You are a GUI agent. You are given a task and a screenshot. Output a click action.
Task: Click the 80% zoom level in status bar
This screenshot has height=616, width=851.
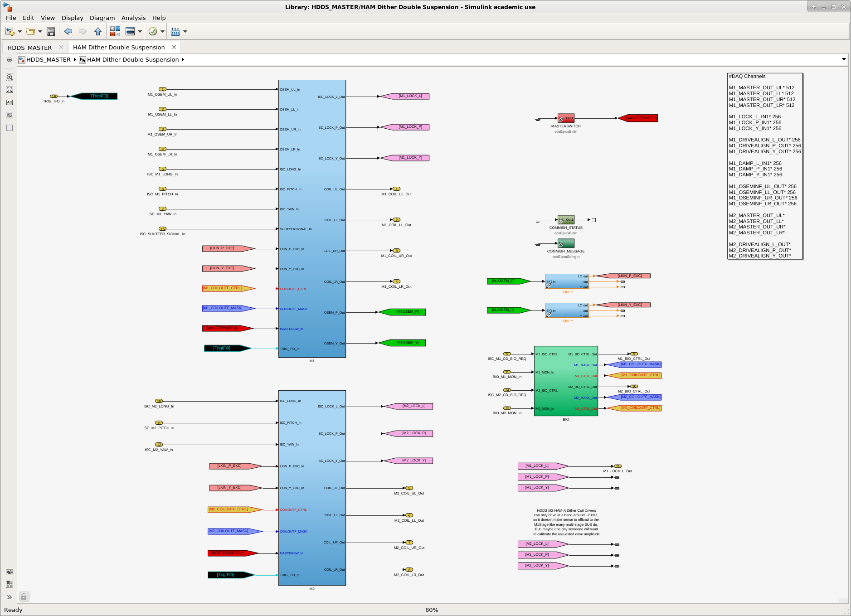432,610
